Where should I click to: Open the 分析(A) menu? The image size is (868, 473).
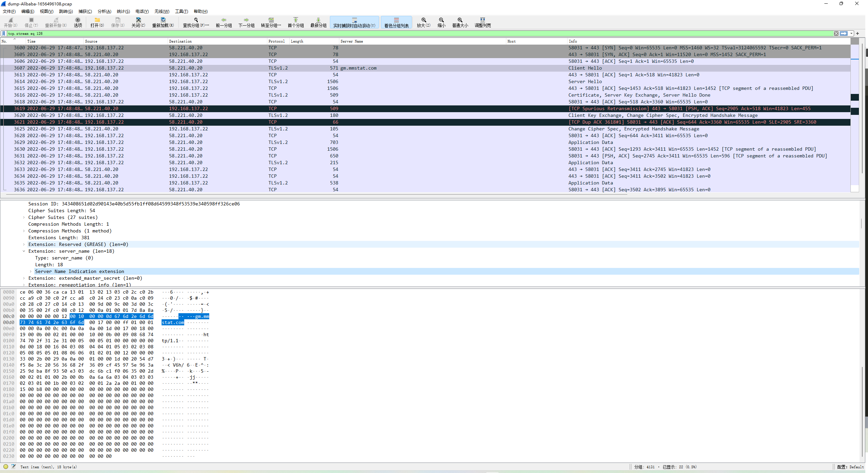coord(104,11)
